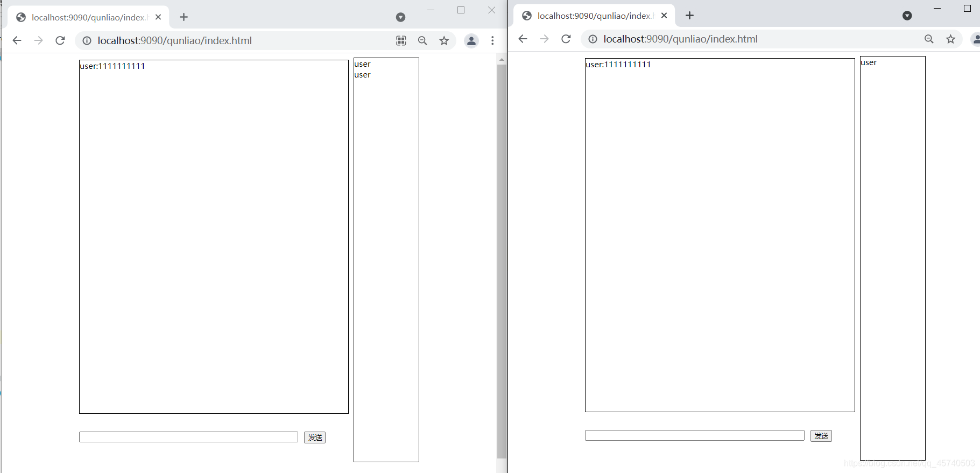This screenshot has height=473, width=980.
Task: Click the 发送 send button in right window
Action: [x=821, y=436]
